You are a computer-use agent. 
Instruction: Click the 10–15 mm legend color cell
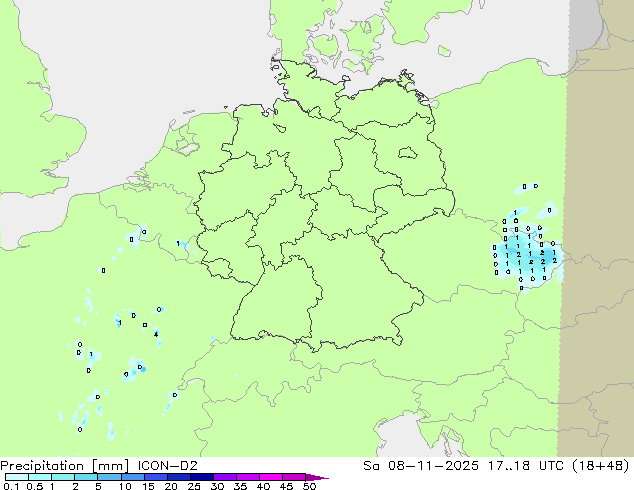pyautogui.click(x=133, y=477)
